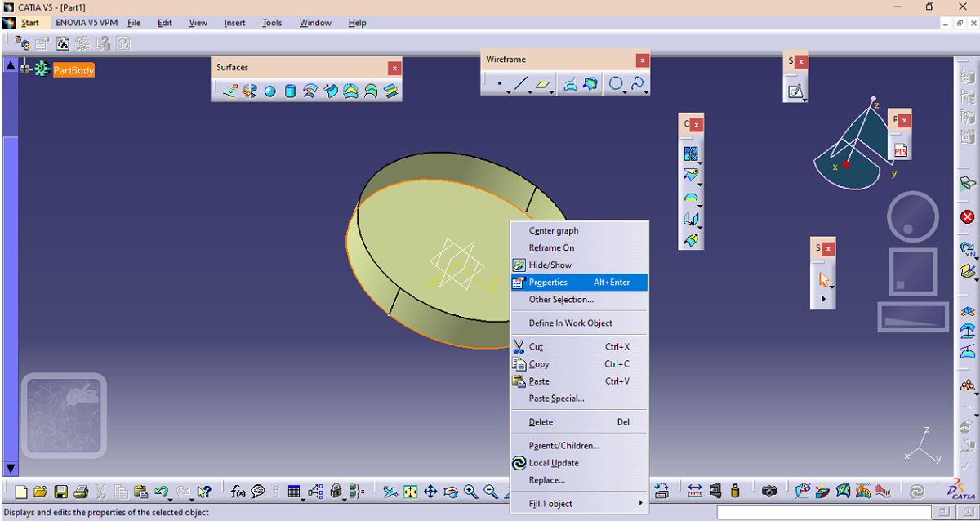Click the PCS icon in floating toolbar

[900, 150]
